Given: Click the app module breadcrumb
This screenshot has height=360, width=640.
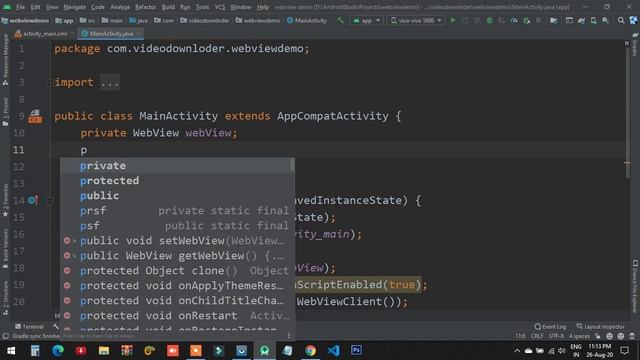Looking at the screenshot, I should pos(64,20).
